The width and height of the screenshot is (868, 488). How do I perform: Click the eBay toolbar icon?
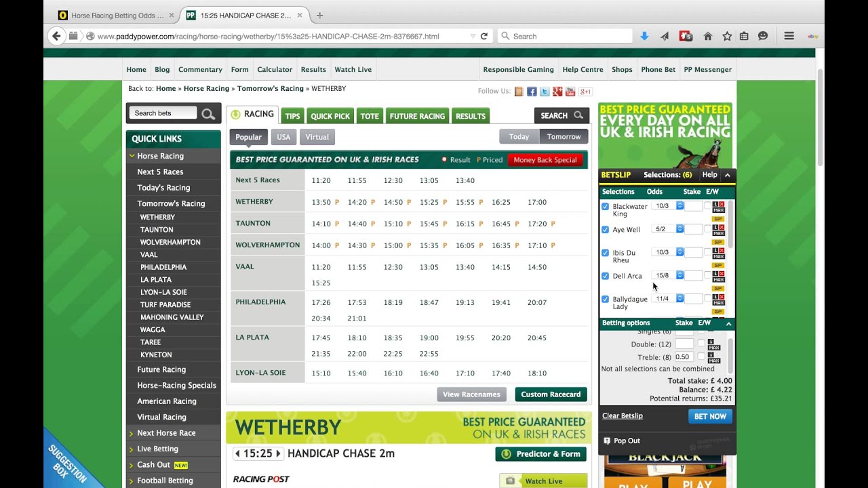tap(812, 36)
